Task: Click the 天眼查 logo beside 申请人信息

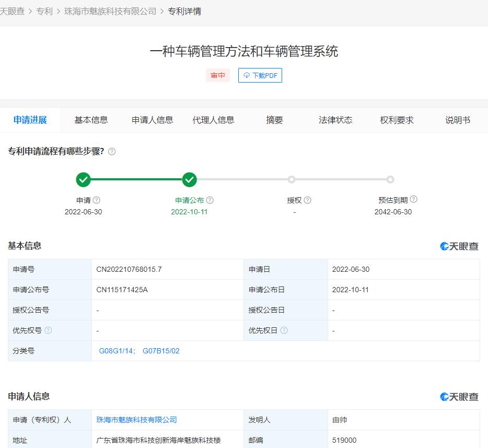Action: (x=460, y=397)
